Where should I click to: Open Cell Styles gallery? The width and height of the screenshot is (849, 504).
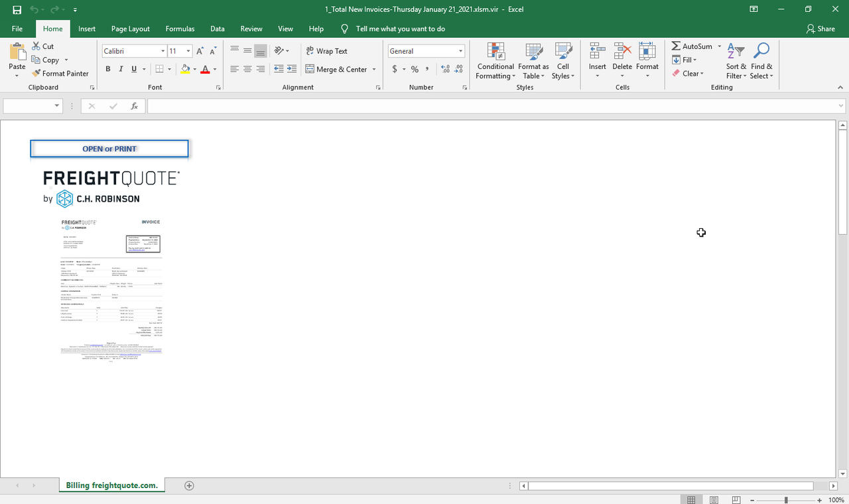pyautogui.click(x=562, y=61)
